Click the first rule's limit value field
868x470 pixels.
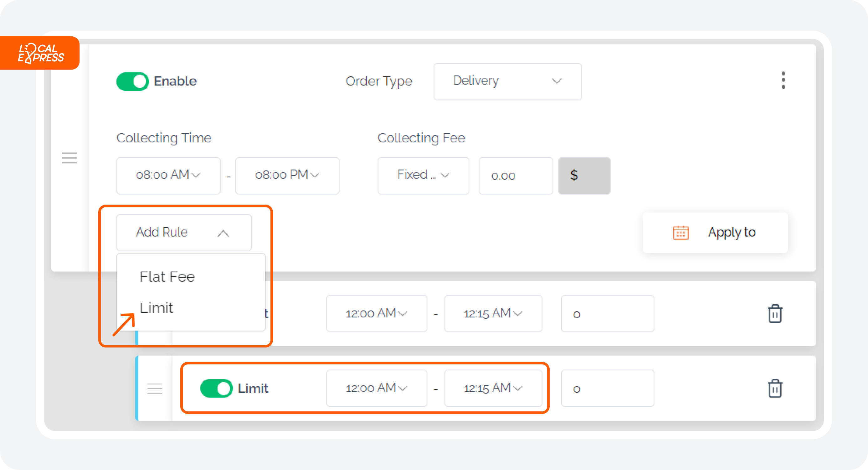pos(607,313)
